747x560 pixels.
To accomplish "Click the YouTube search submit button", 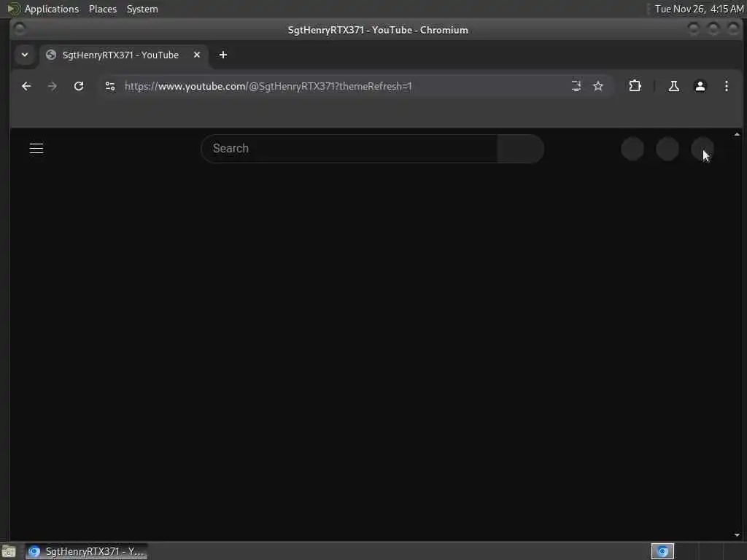I will coord(520,149).
